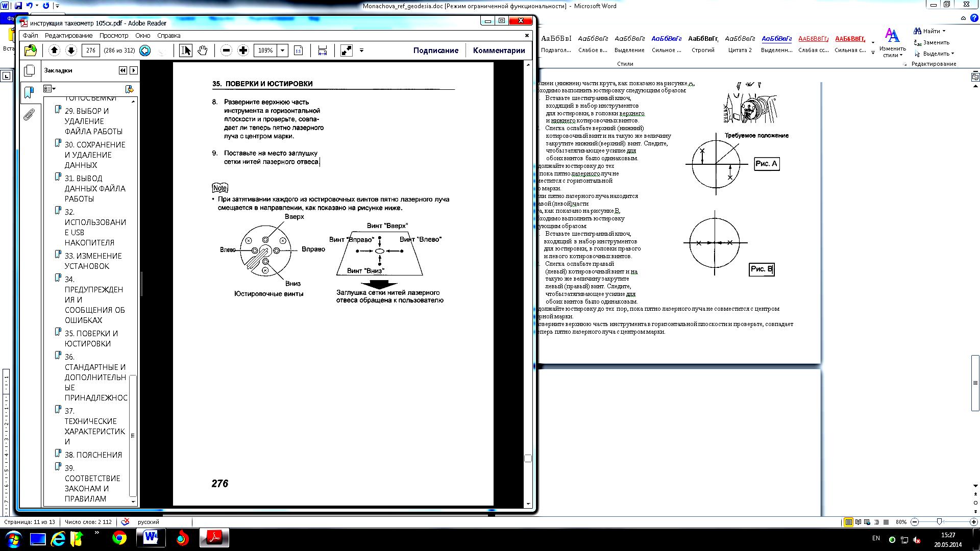The image size is (980, 551).
Task: Apply the Слабое выделение style
Action: point(593,44)
